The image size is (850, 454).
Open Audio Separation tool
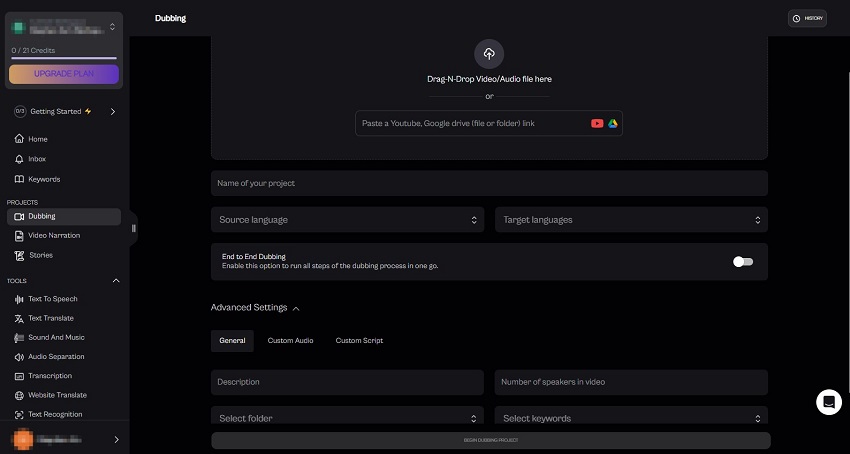(x=56, y=357)
